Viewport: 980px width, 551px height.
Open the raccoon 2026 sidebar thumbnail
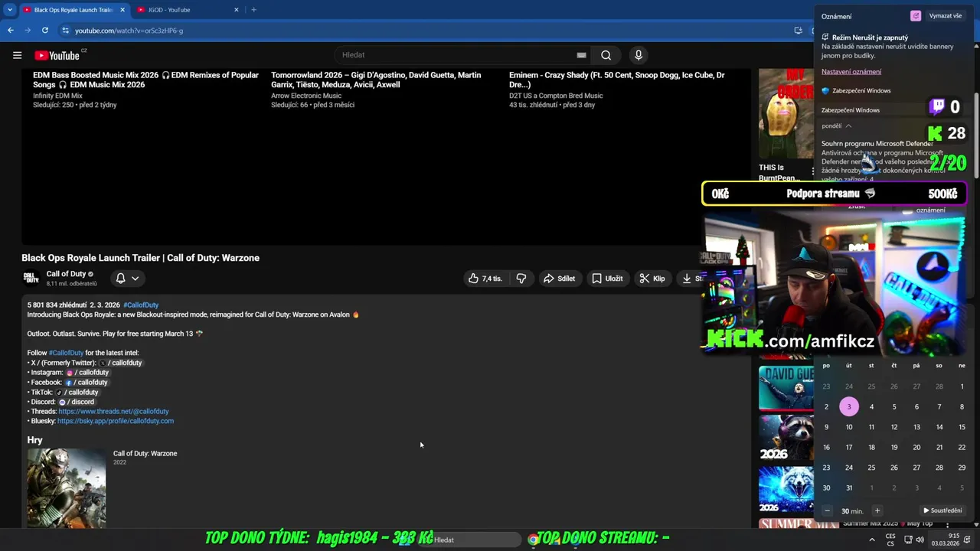pos(786,438)
